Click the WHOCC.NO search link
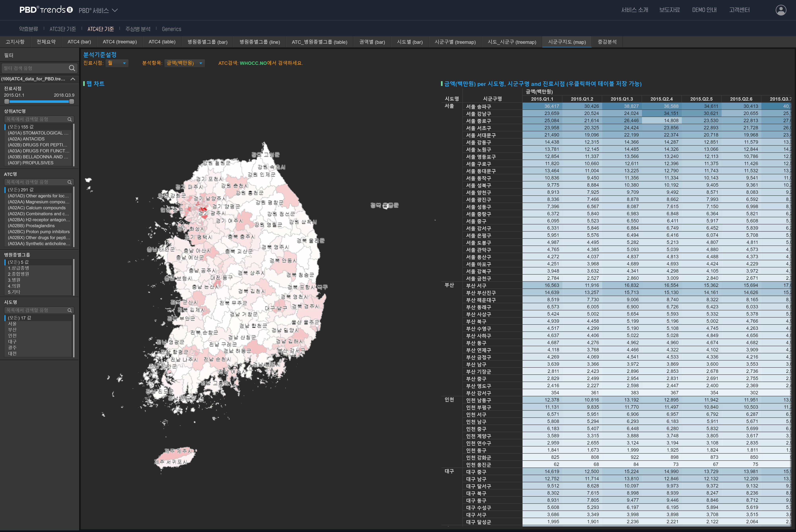796x532 pixels. (x=253, y=63)
